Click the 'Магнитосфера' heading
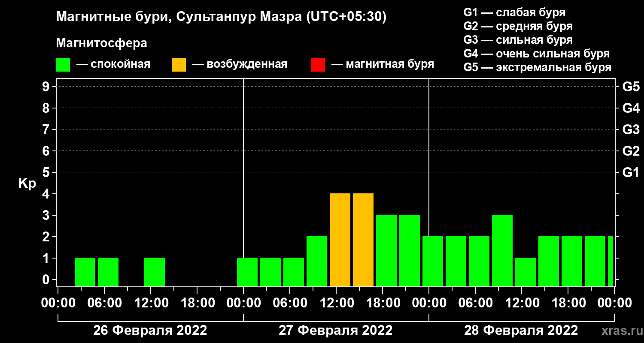 [101, 43]
